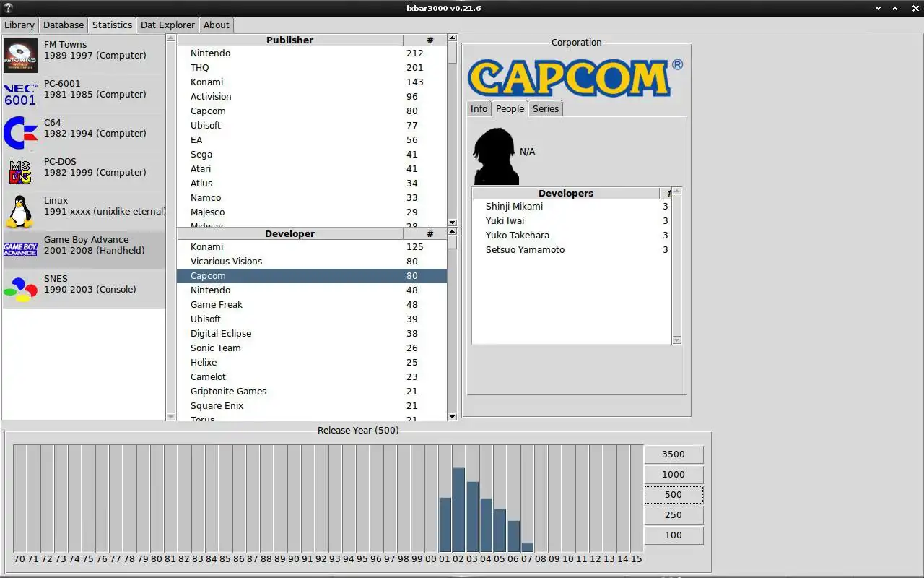Select Majesco in the Publisher list
This screenshot has height=578, width=924.
312,212
